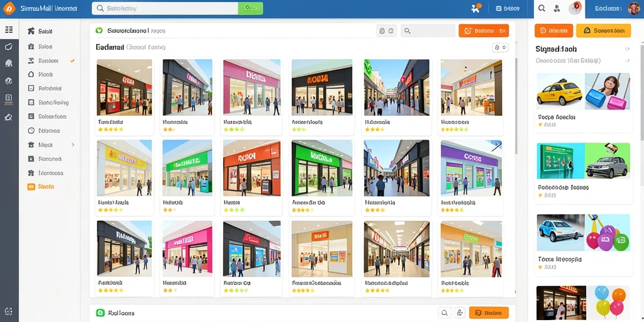The height and width of the screenshot is (322, 644).
Task: Click the right icon of the grey pair beside the panel search
Action: pos(391,31)
